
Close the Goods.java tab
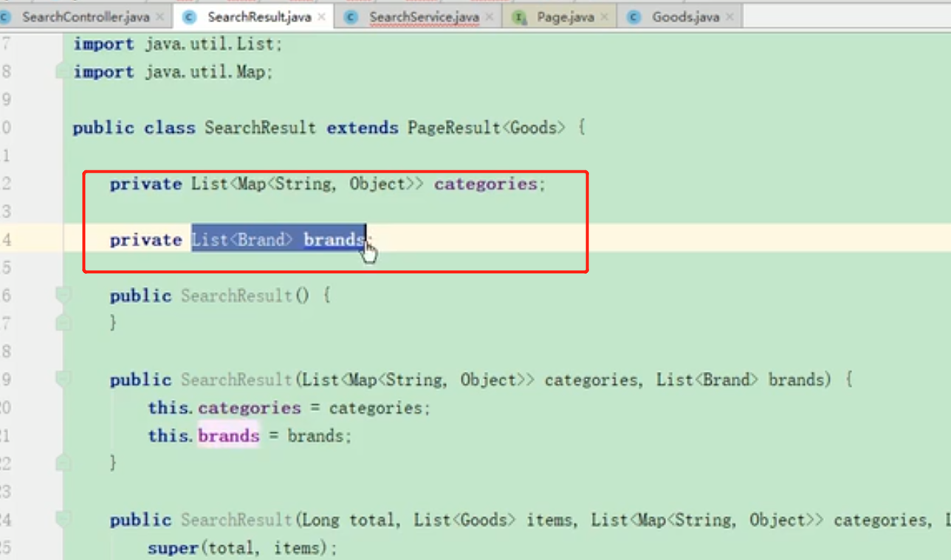point(729,17)
